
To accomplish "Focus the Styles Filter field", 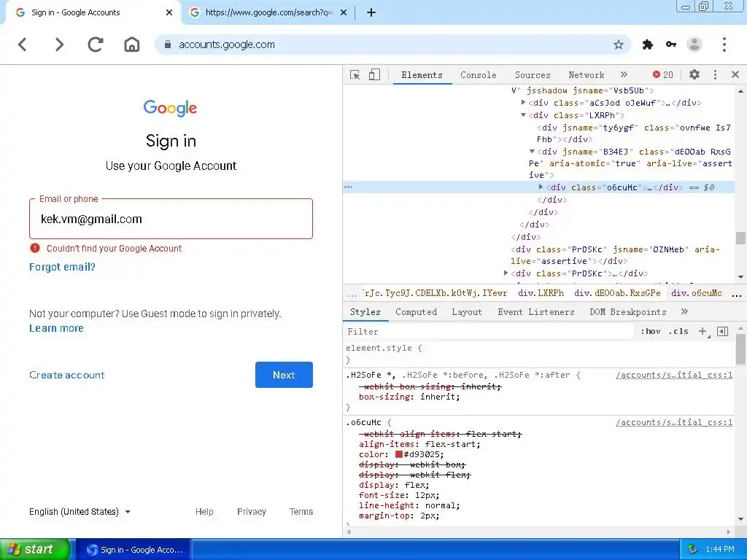I will coord(489,332).
